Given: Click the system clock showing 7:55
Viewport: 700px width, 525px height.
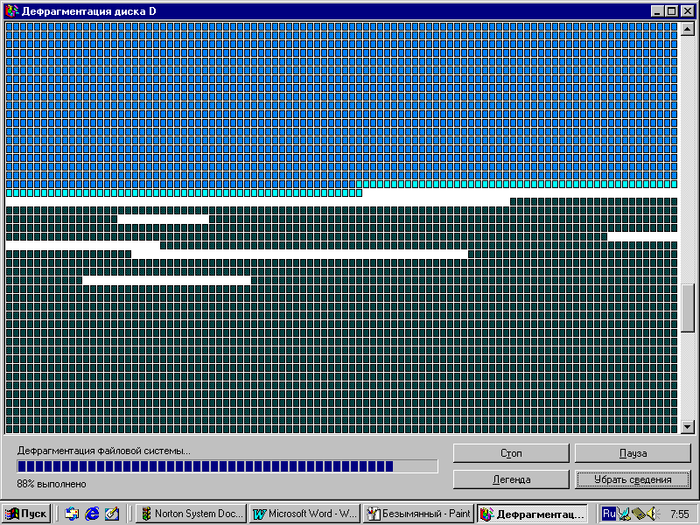Looking at the screenshot, I should pyautogui.click(x=680, y=514).
